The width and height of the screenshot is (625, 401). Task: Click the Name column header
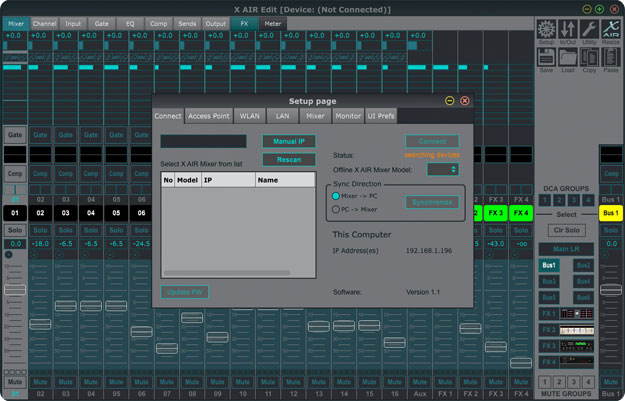coord(285,180)
